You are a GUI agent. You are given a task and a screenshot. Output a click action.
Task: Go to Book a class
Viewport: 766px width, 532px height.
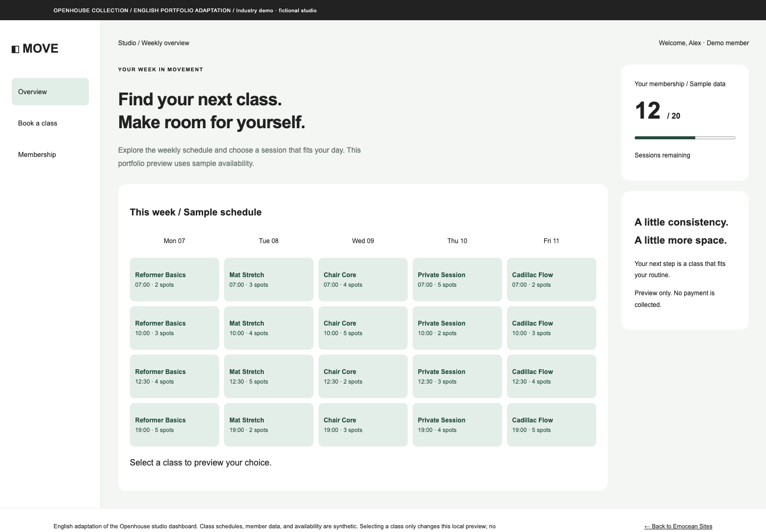pyautogui.click(x=50, y=123)
